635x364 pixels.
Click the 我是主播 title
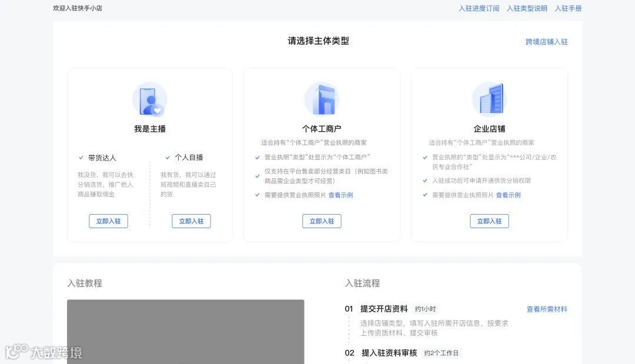coord(150,129)
